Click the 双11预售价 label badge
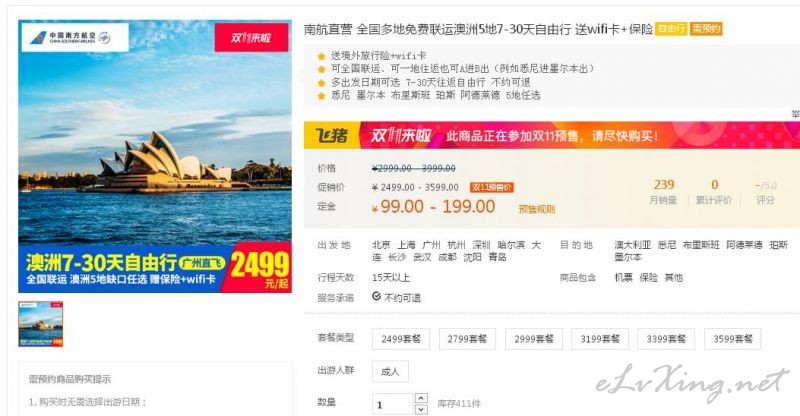 (x=492, y=187)
